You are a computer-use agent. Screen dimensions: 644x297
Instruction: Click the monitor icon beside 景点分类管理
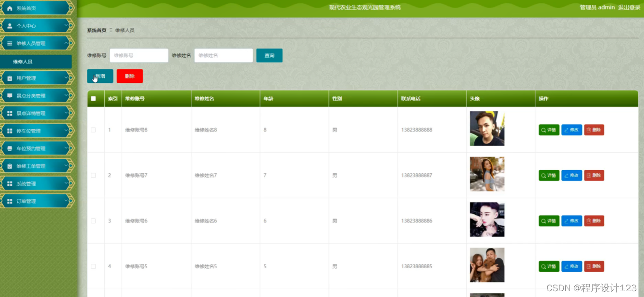point(10,96)
